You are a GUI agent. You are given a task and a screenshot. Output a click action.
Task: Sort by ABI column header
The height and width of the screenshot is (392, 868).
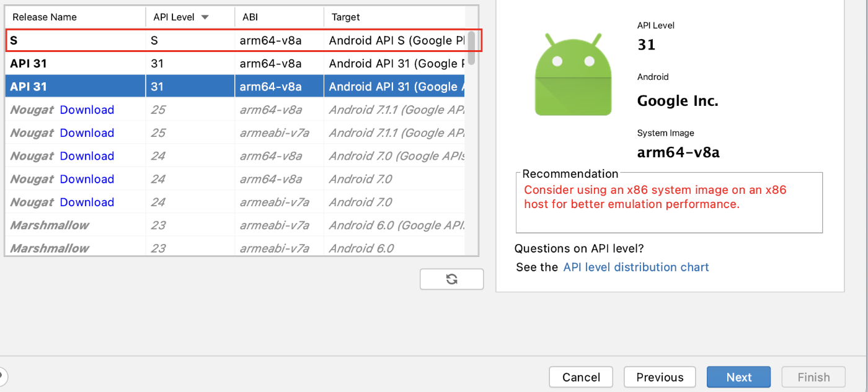[x=279, y=17]
